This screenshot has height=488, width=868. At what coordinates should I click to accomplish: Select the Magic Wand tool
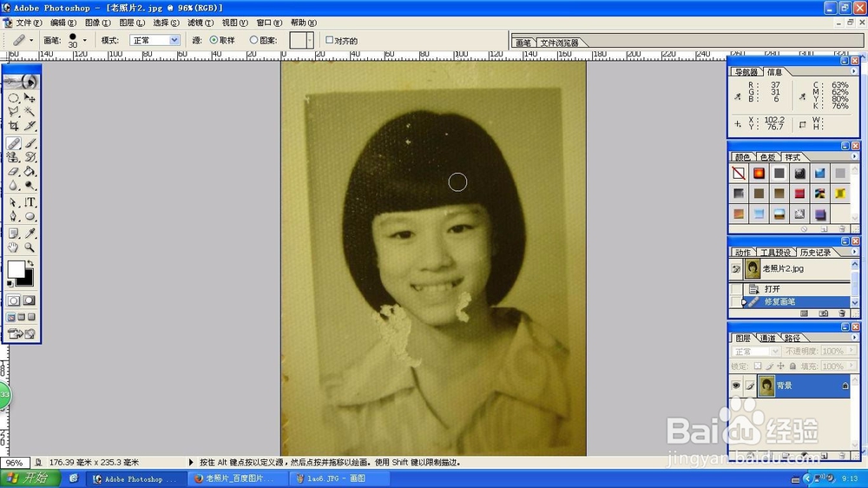[30, 112]
